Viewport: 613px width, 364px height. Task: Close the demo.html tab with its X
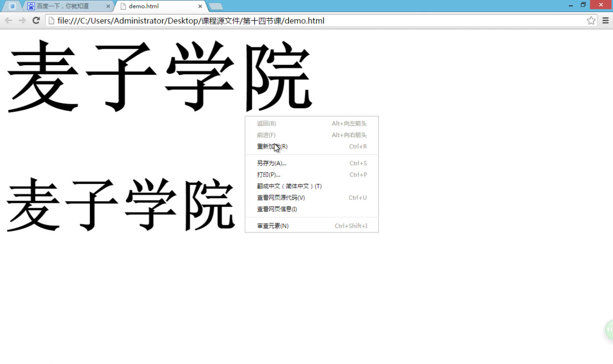[200, 6]
